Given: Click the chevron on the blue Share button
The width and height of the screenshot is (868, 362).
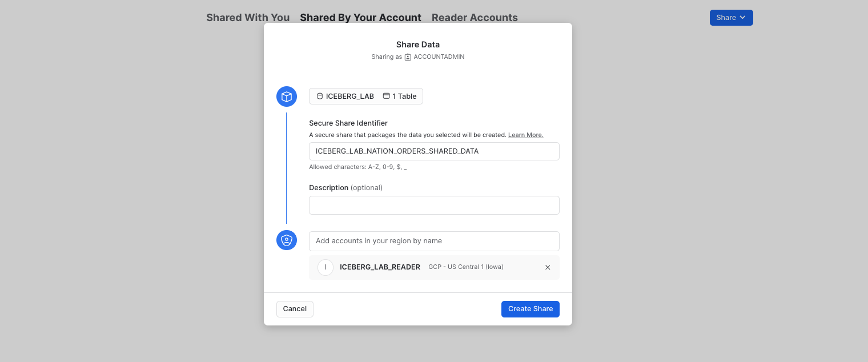Looking at the screenshot, I should pos(741,18).
